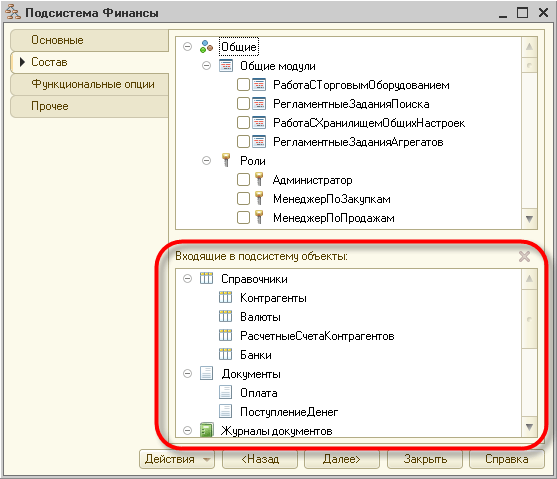The height and width of the screenshot is (479, 557).
Task: Click the Далее> button
Action: (342, 459)
